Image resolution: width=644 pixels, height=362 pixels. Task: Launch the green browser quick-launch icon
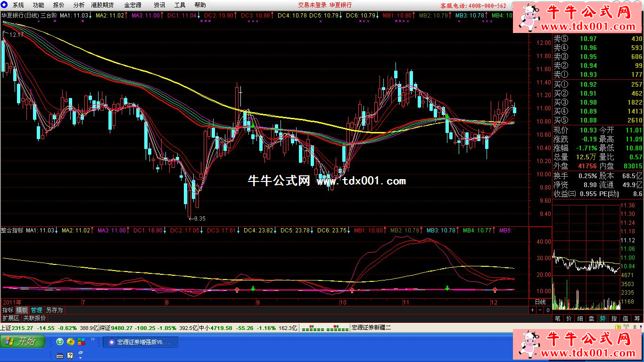click(60, 342)
